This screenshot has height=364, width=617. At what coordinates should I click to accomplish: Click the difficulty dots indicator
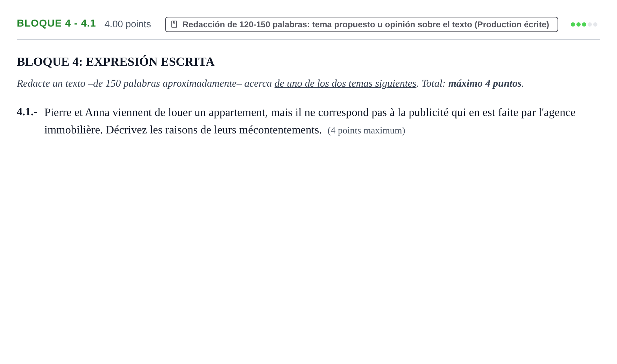[584, 24]
